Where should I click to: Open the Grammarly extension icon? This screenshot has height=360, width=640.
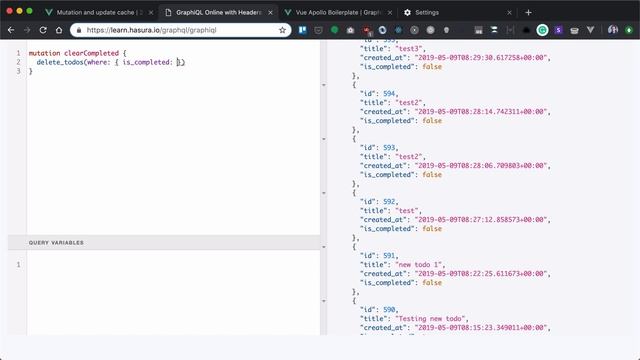click(542, 30)
